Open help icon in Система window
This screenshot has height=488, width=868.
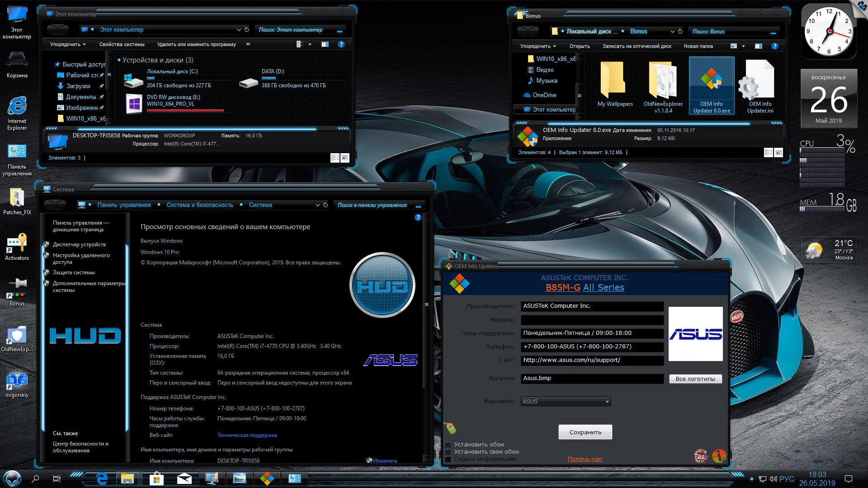[418, 217]
